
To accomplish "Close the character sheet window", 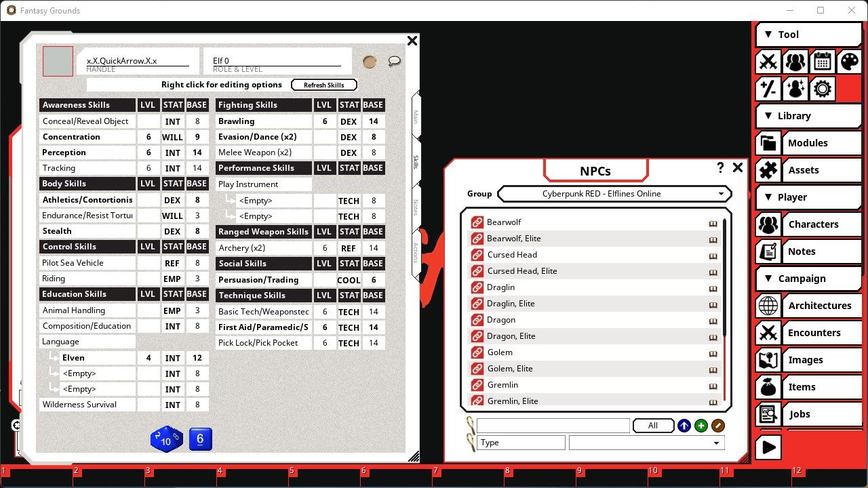I will [x=412, y=41].
